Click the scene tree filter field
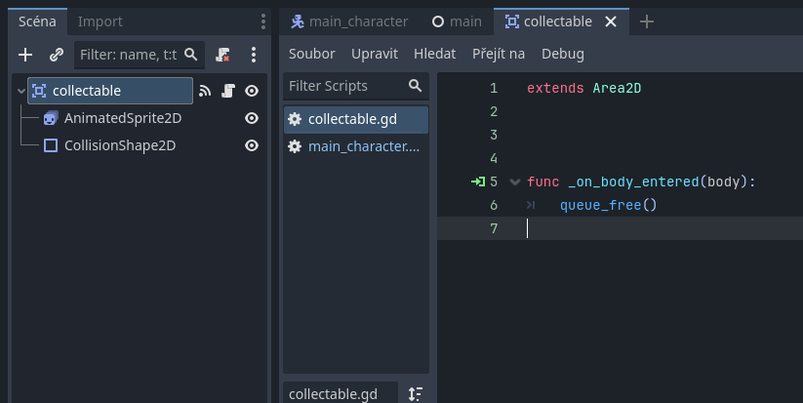 (139, 55)
